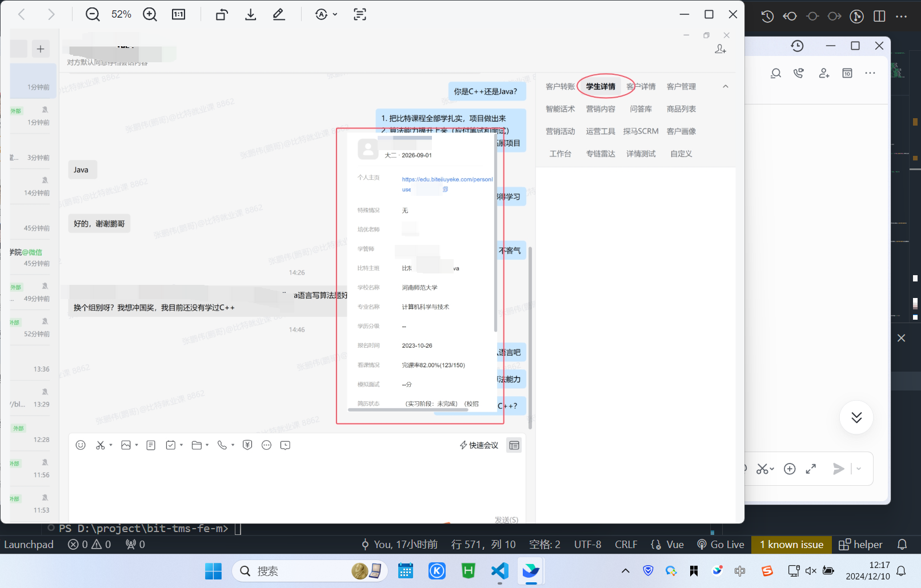921x588 pixels.
Task: Send the message with paper plane button
Action: [x=838, y=469]
